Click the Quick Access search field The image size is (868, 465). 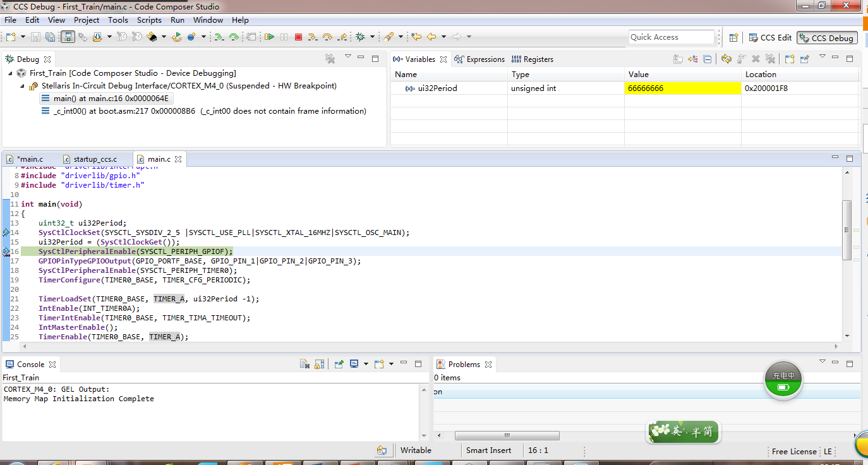coord(671,37)
